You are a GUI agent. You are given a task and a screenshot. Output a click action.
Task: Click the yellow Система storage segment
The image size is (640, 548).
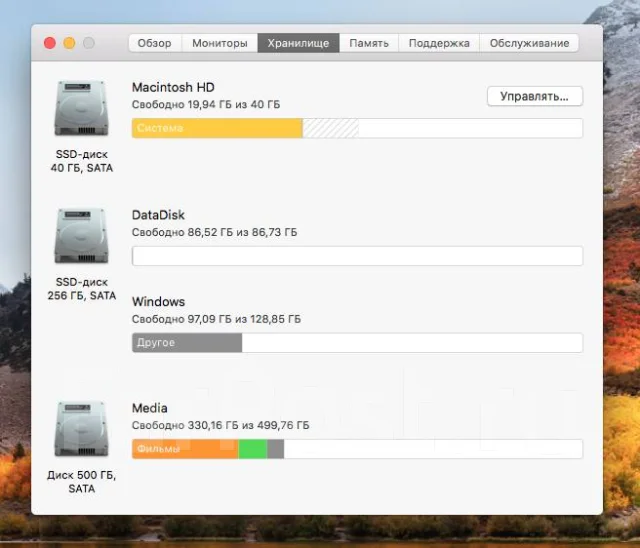(x=217, y=128)
